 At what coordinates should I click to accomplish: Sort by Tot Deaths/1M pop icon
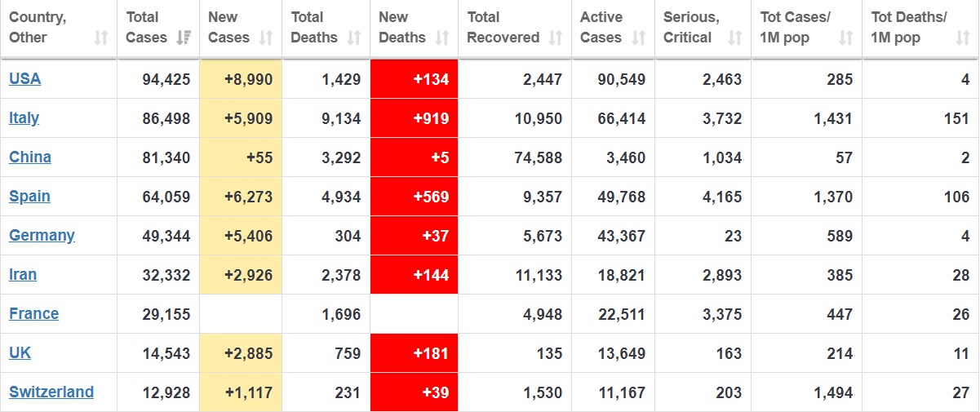(963, 38)
